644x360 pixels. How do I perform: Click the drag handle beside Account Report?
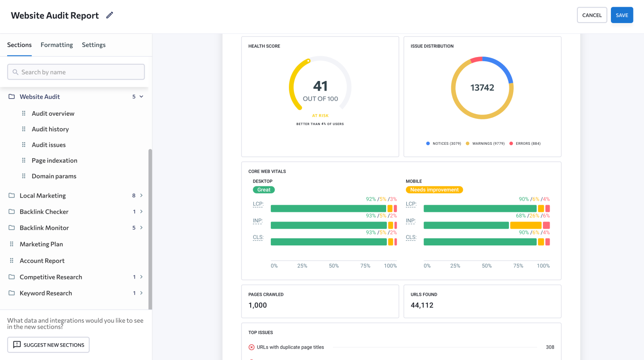click(x=12, y=261)
